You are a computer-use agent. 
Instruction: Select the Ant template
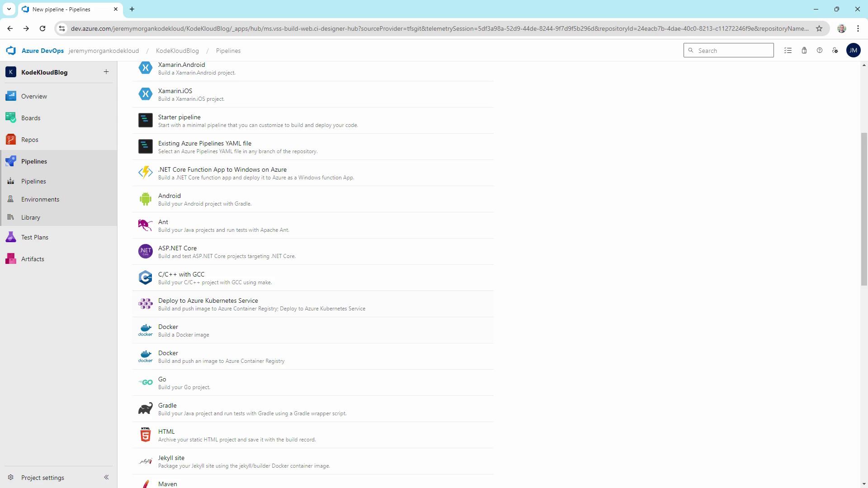coord(313,225)
